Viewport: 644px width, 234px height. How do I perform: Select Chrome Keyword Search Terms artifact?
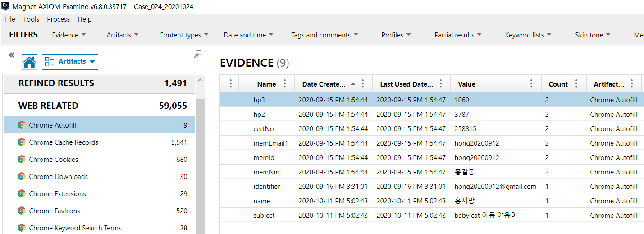[99, 228]
